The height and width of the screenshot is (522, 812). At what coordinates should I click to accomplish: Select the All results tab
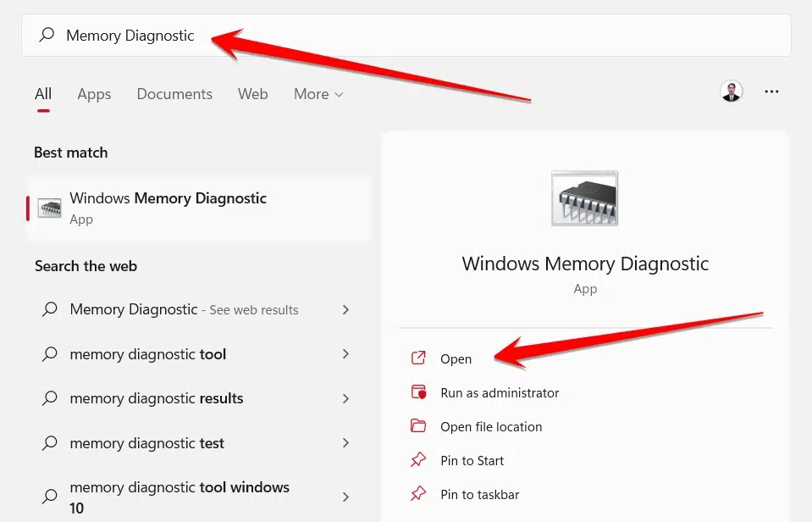tap(43, 94)
